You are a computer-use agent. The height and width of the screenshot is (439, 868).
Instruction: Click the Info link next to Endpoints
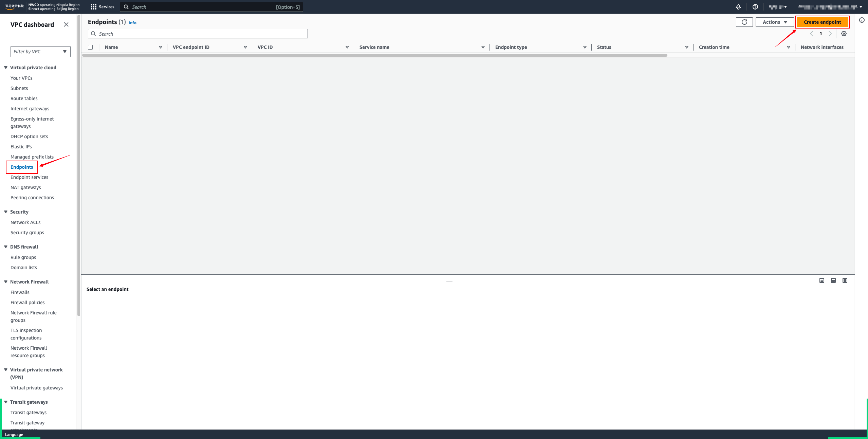click(132, 22)
